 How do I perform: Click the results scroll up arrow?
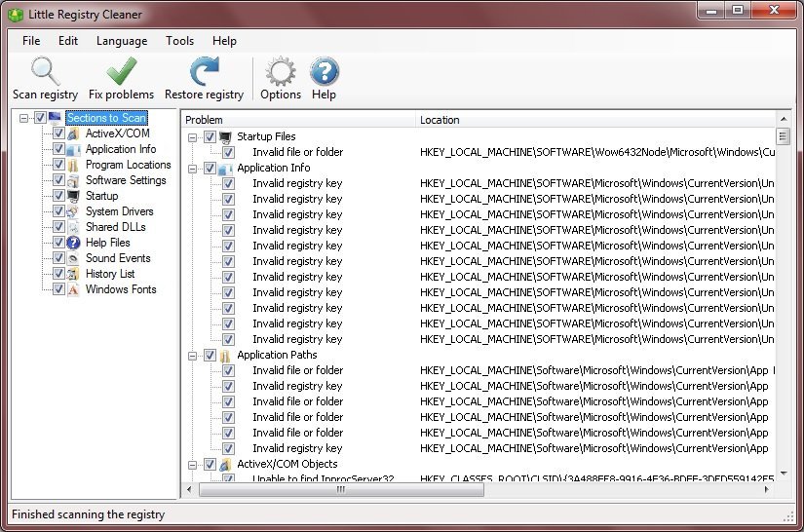[x=783, y=119]
